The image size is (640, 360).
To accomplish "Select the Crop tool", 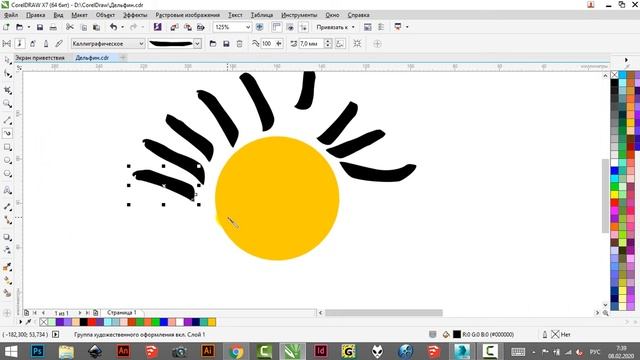I will [x=7, y=89].
